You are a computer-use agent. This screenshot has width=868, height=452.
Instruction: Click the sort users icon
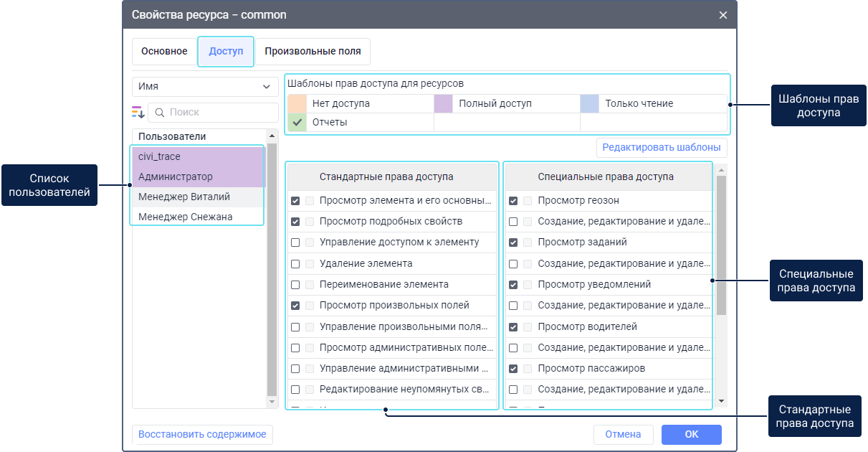point(138,113)
